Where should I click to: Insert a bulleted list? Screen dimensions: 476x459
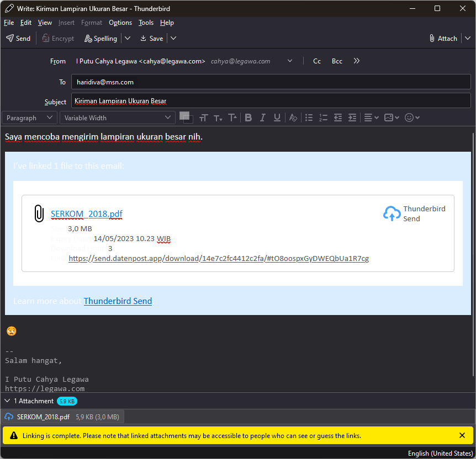click(x=309, y=118)
